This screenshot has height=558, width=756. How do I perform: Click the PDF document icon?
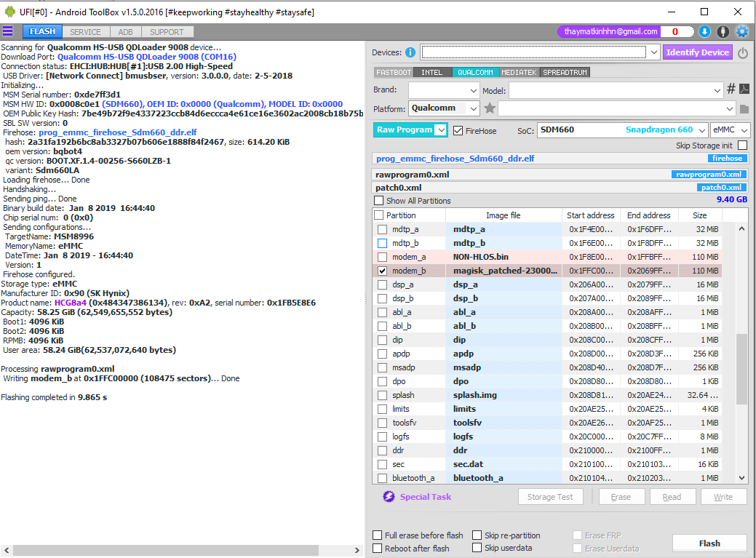tap(744, 89)
